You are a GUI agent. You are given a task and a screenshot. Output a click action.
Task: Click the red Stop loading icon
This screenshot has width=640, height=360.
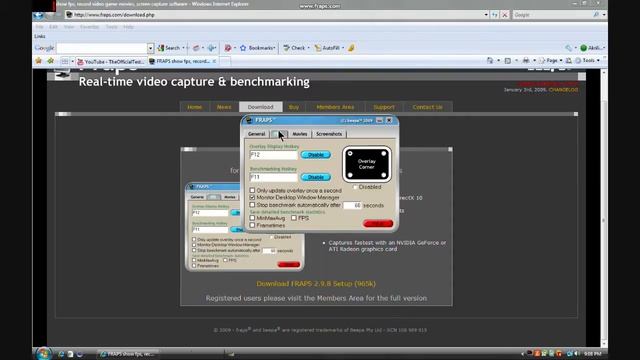(505, 15)
